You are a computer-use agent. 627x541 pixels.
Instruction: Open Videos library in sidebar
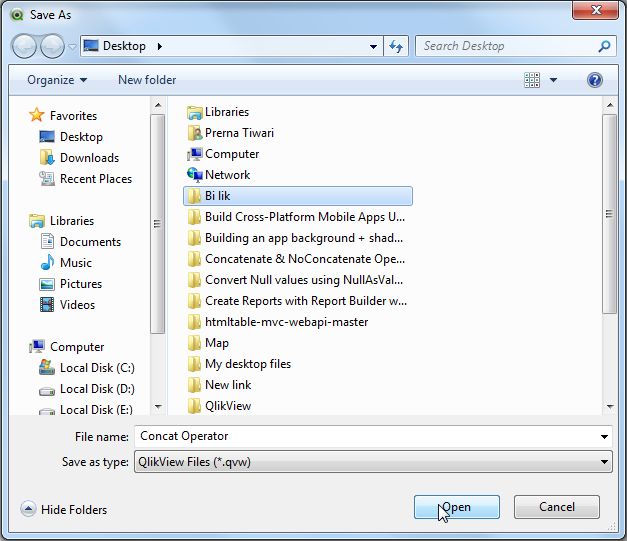pos(67,305)
